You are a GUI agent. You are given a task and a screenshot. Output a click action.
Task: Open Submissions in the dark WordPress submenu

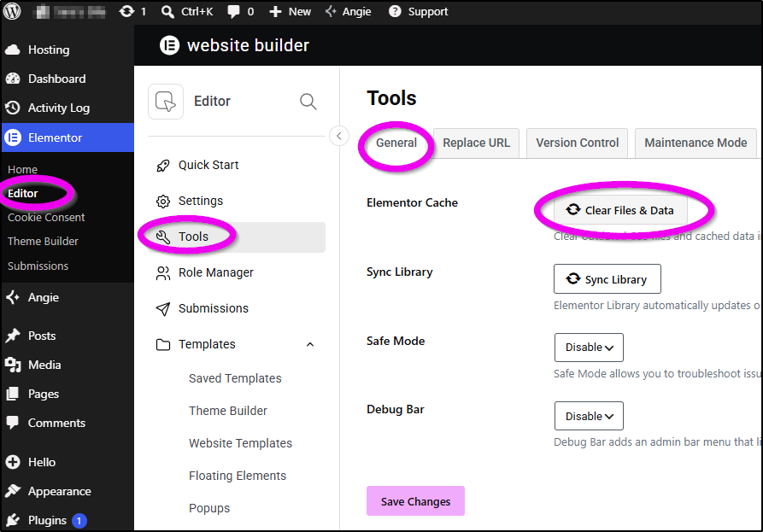(38, 266)
